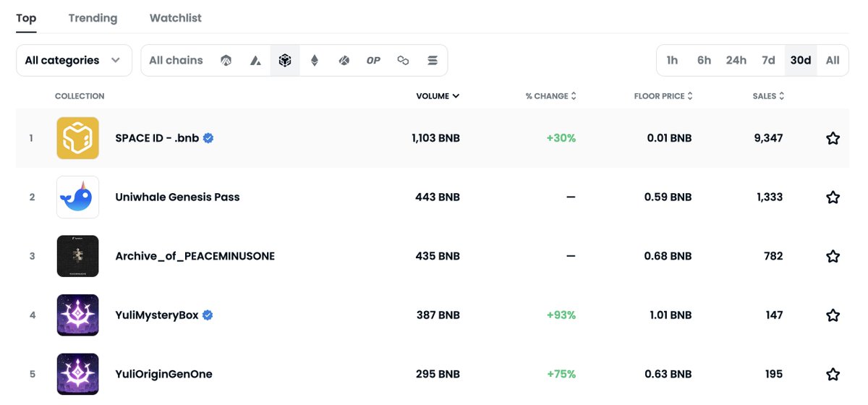Click the 0.01 BNB floor price
868x405 pixels.
click(669, 138)
